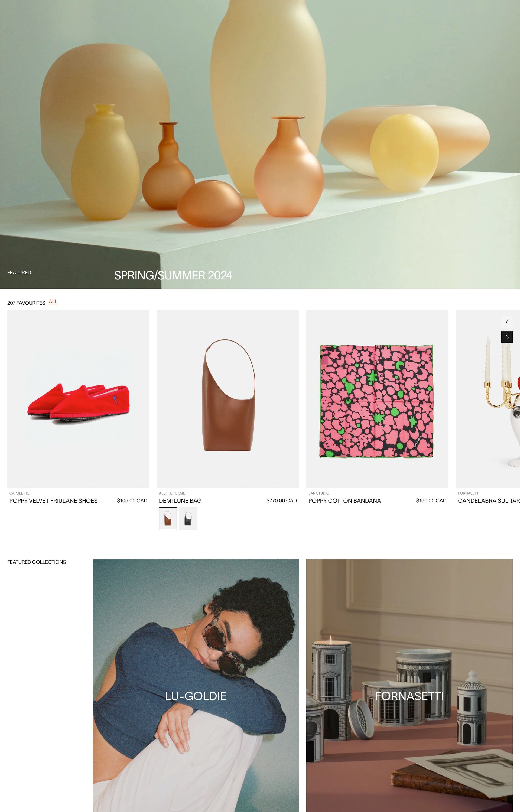Click the Capulette brand label
The height and width of the screenshot is (812, 520).
[19, 493]
